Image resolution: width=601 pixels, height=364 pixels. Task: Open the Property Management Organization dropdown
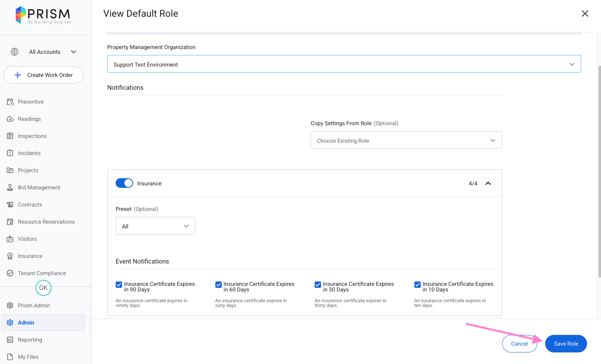344,64
